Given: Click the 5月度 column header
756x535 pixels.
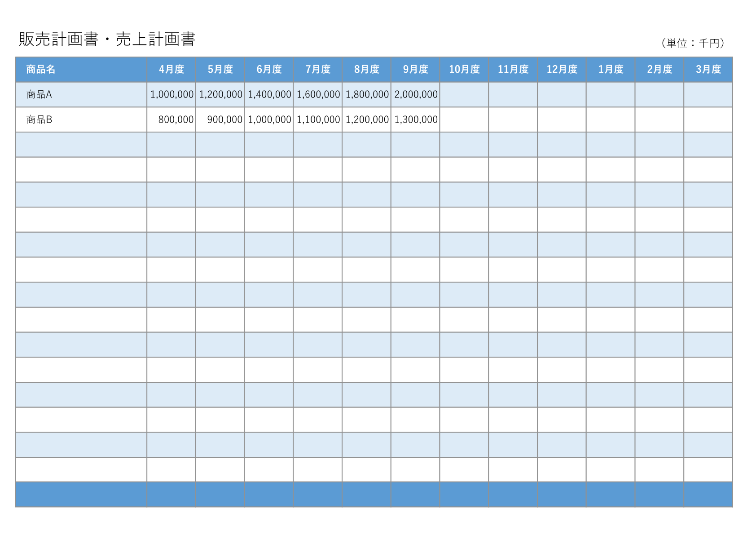Looking at the screenshot, I should point(220,69).
